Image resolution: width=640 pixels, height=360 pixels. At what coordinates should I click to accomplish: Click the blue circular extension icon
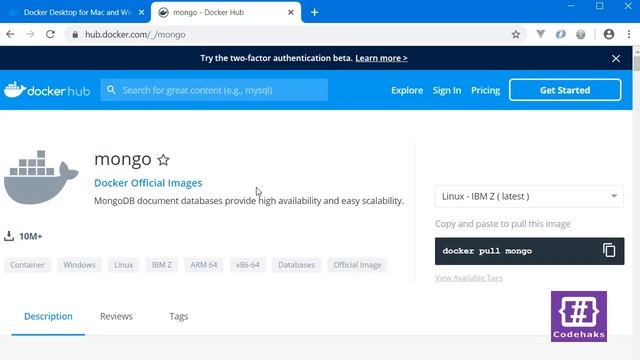(560, 34)
